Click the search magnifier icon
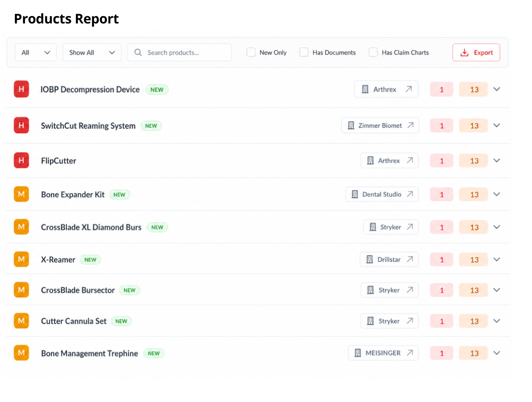 click(138, 52)
